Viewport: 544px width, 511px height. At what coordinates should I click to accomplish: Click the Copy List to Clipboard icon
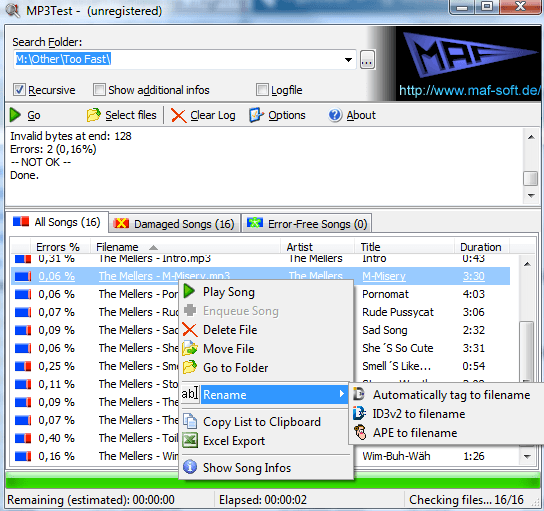[190, 421]
